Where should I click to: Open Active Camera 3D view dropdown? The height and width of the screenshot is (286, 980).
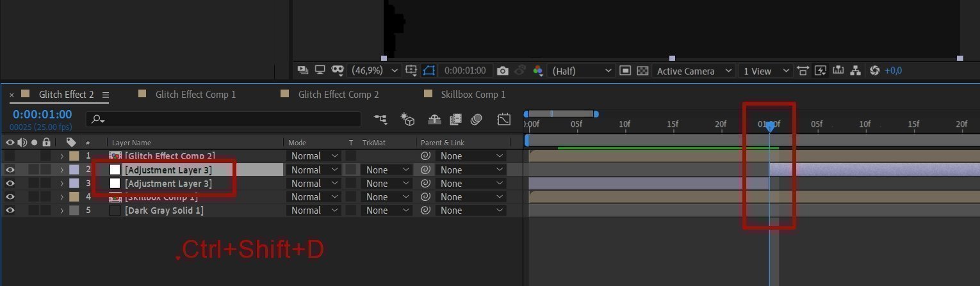694,71
